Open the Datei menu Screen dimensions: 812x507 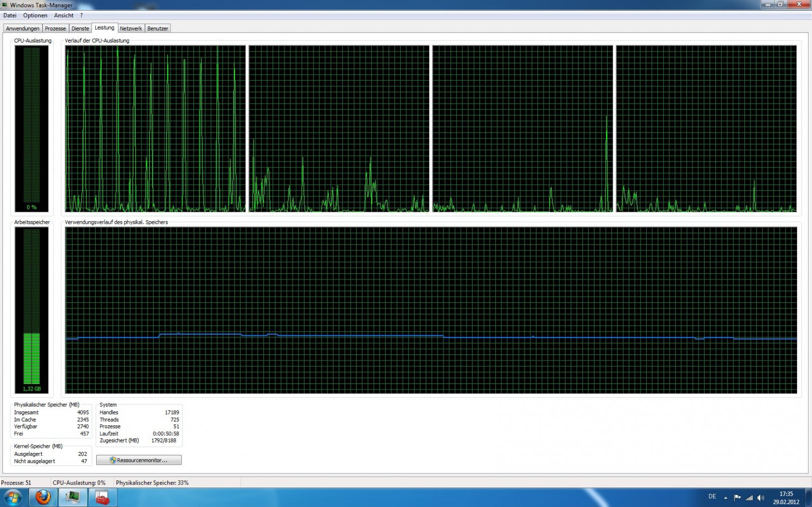[x=10, y=16]
